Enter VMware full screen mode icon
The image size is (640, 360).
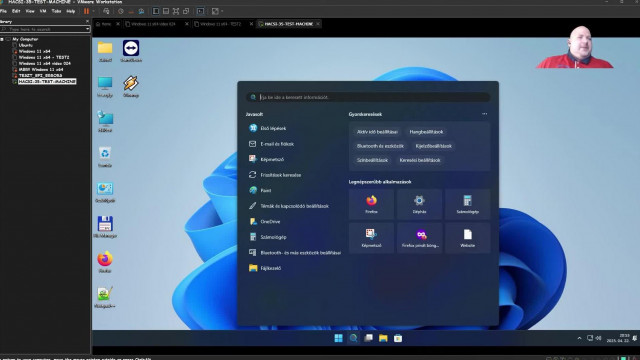[176, 11]
